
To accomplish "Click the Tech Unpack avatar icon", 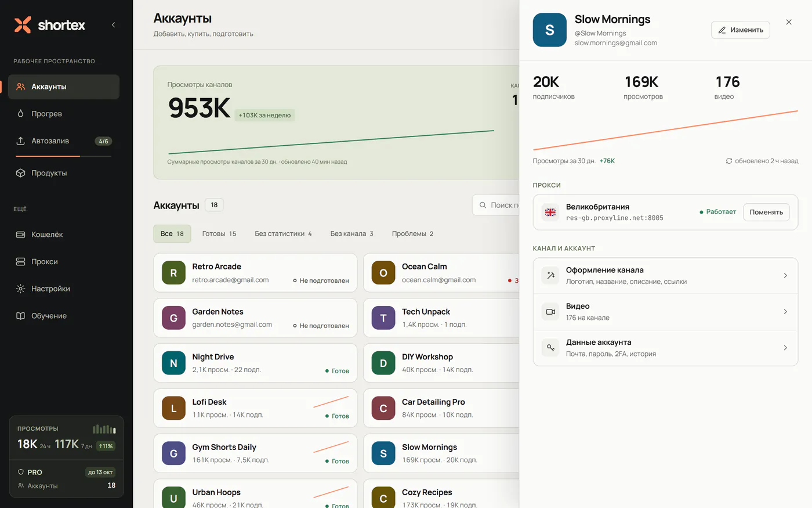I will point(383,318).
